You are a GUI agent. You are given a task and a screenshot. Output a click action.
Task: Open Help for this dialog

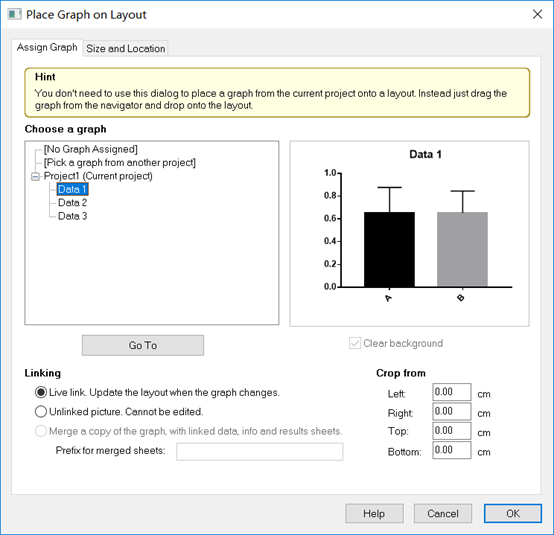(374, 513)
